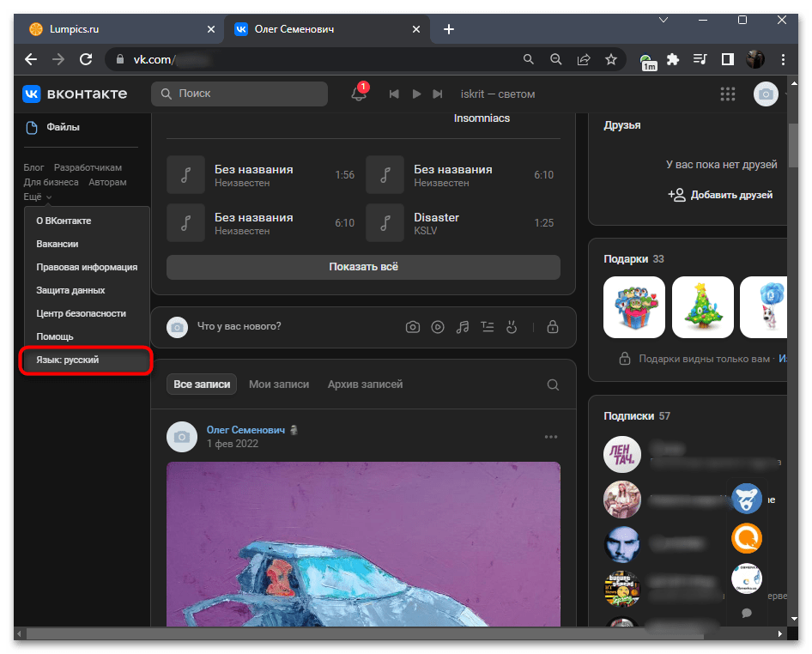
Task: Open the three-dot menu of Олег Семенович post
Action: [551, 437]
